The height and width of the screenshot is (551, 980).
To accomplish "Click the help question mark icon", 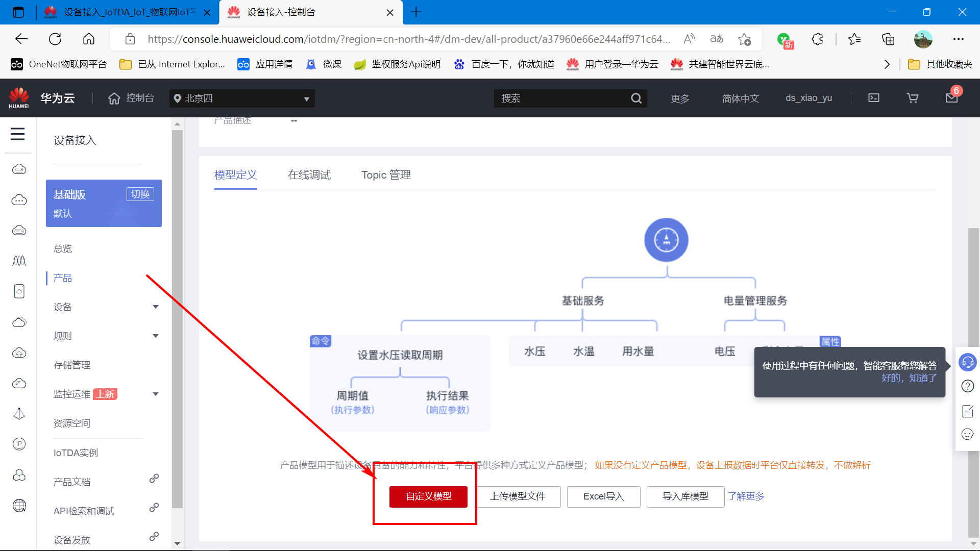I will tap(968, 386).
